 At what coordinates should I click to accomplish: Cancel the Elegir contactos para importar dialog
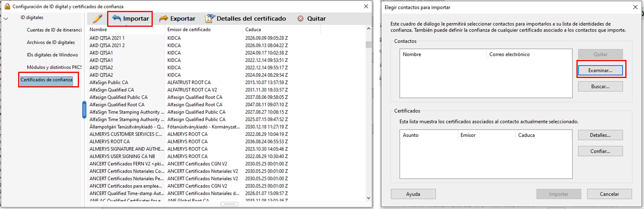(x=609, y=194)
